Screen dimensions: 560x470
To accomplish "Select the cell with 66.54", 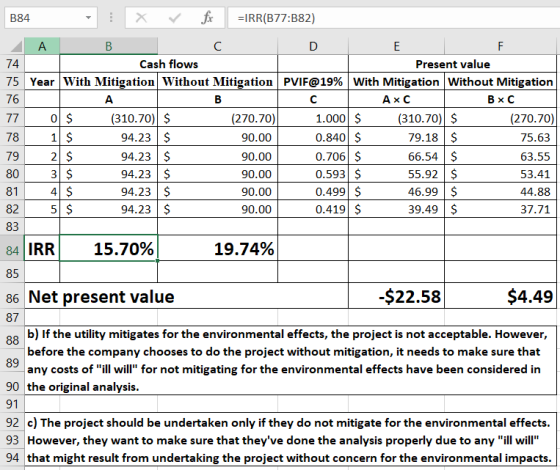I will pos(396,156).
